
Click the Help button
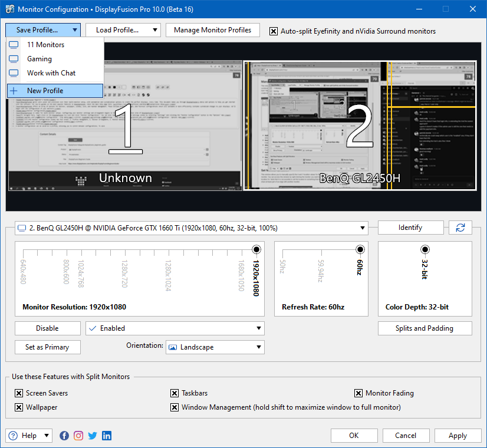tap(28, 436)
